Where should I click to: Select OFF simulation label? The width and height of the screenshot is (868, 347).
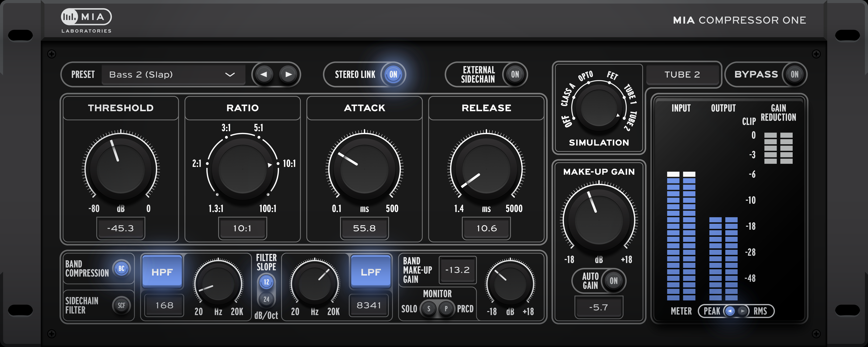coord(567,121)
